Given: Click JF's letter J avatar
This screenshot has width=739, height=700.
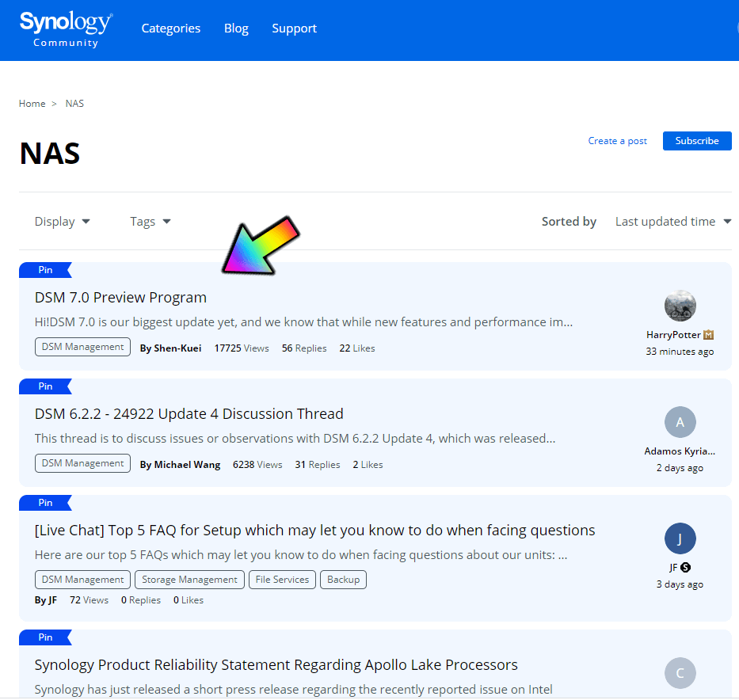Looking at the screenshot, I should coord(680,538).
